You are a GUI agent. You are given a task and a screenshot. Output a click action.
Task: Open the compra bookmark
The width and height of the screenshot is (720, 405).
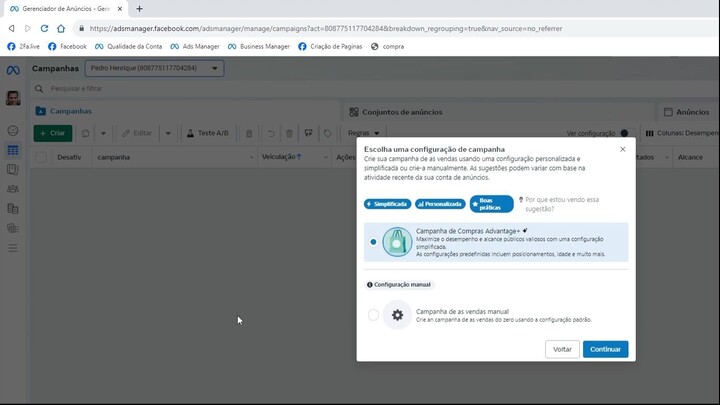click(388, 46)
